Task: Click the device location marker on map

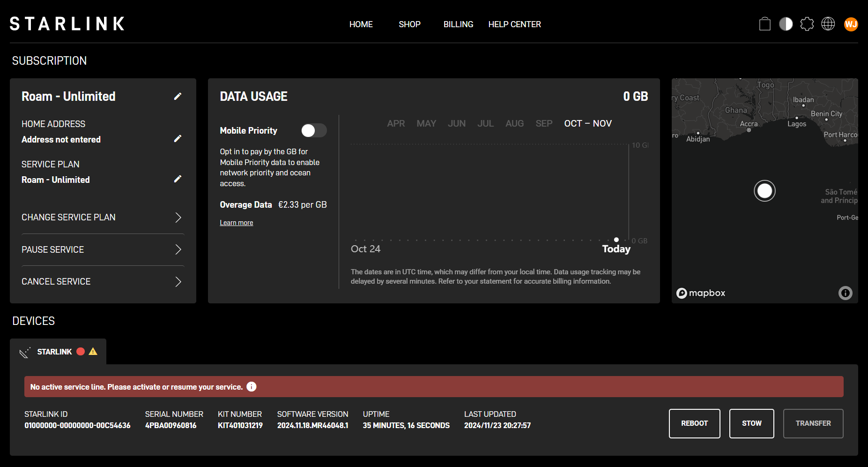Action: pos(764,191)
